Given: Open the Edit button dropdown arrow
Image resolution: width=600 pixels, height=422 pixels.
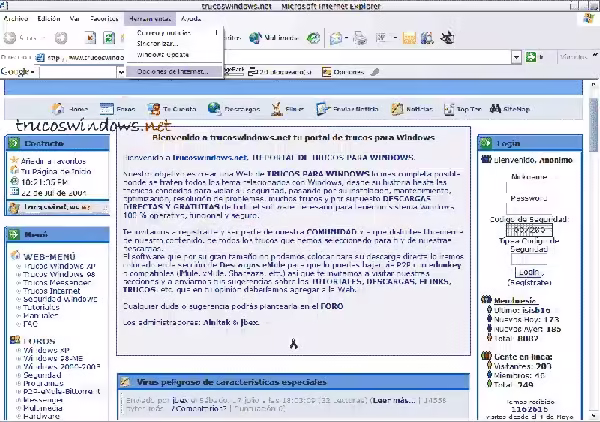Looking at the screenshot, I should (x=395, y=38).
